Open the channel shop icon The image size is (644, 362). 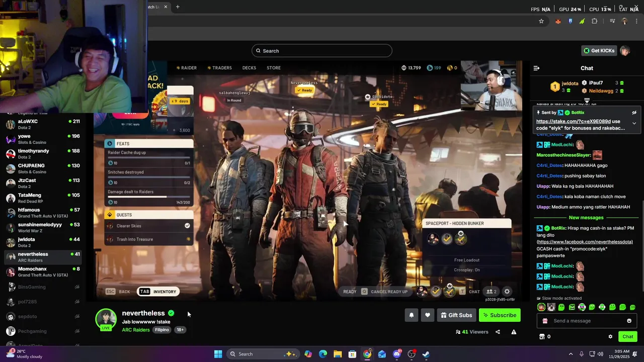coord(542,337)
